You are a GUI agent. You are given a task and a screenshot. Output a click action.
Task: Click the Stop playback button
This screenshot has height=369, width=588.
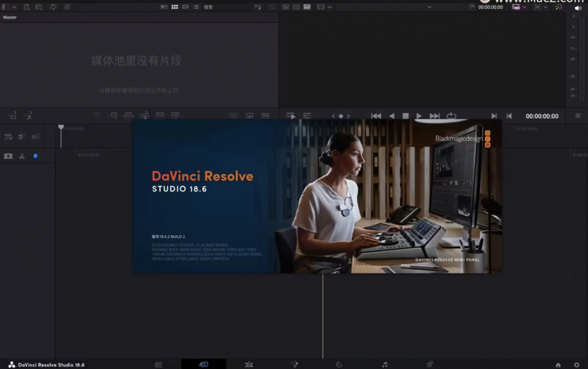[405, 116]
